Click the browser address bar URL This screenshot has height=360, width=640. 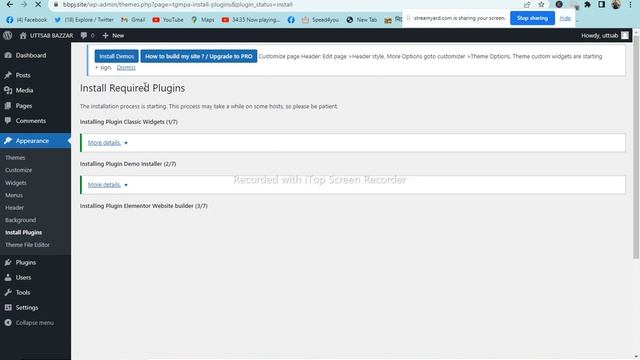pyautogui.click(x=178, y=4)
